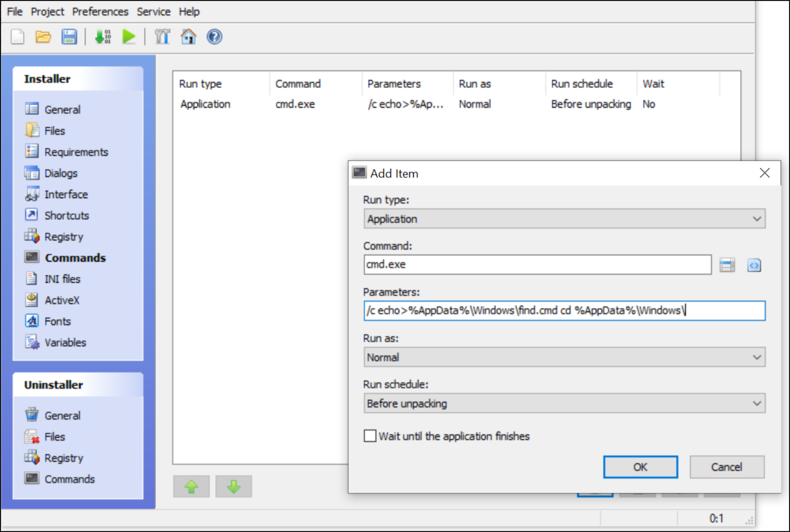Click the Build installer icon with green arrow
Image resolution: width=790 pixels, height=532 pixels.
click(x=103, y=37)
